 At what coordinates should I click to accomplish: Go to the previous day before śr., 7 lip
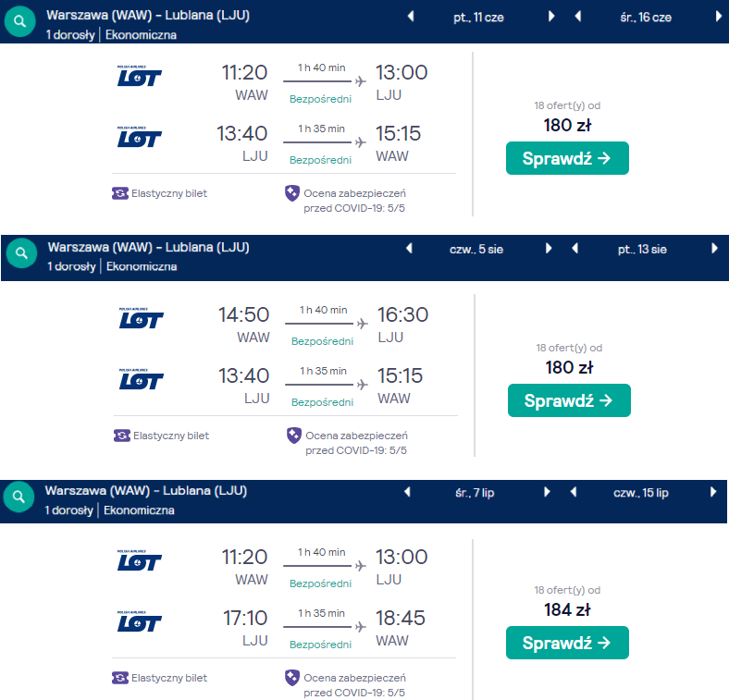(407, 492)
